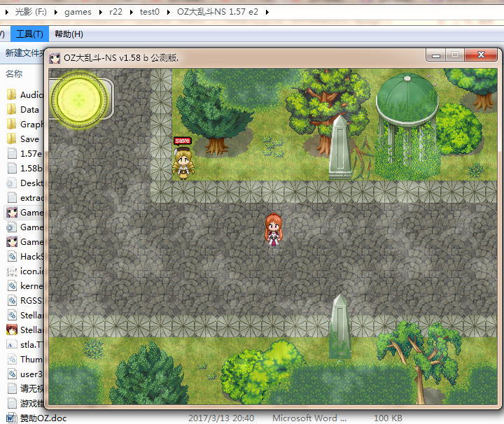Go to games folder in address bar
Viewport: 504px width, 424px height.
click(78, 12)
